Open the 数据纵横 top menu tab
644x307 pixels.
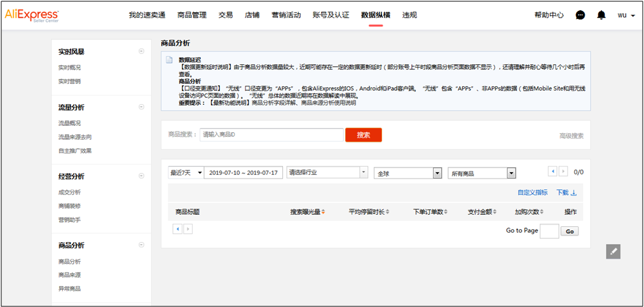(x=375, y=15)
